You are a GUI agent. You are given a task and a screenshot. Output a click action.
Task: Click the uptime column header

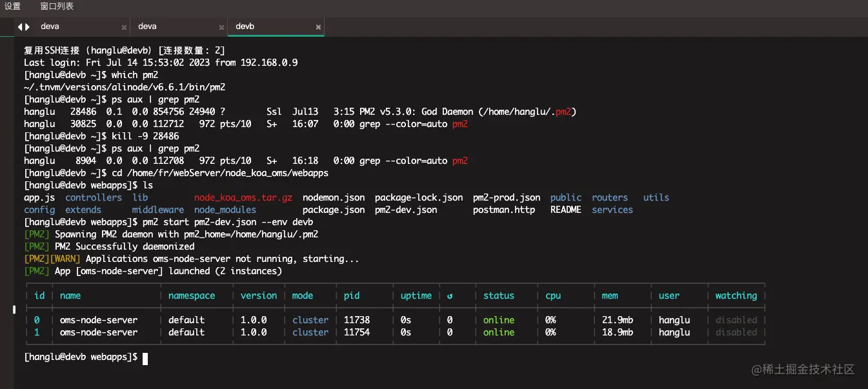[x=416, y=295]
